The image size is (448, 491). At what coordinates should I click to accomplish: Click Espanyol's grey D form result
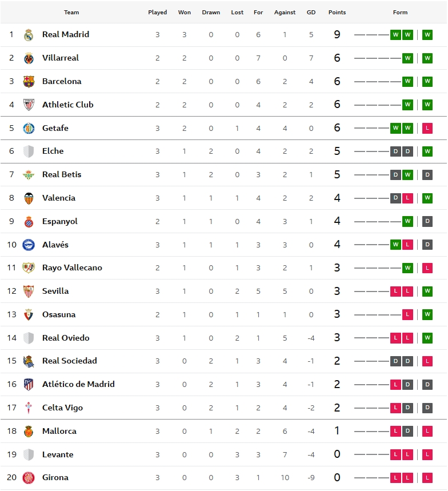[x=427, y=221]
